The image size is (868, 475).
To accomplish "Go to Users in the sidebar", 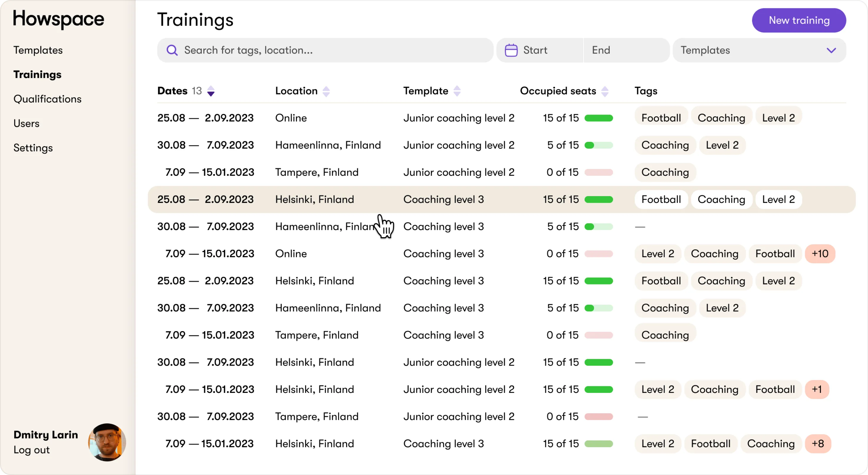I will [26, 123].
